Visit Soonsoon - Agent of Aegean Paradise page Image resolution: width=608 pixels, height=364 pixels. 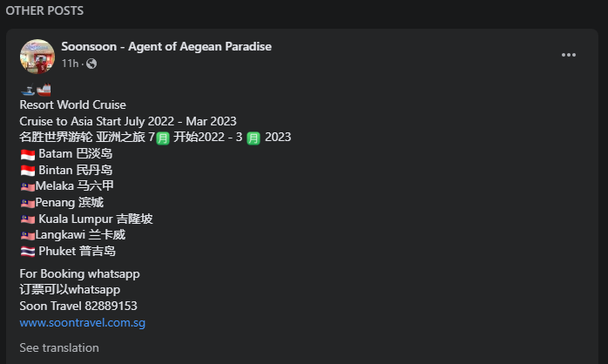166,46
